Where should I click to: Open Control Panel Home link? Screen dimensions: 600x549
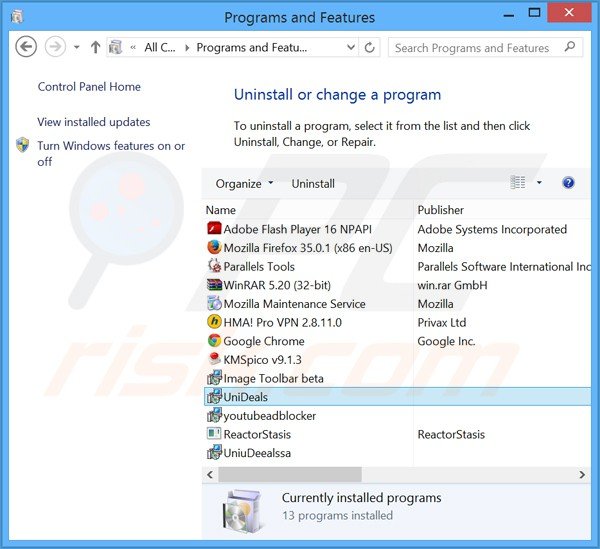click(x=89, y=87)
